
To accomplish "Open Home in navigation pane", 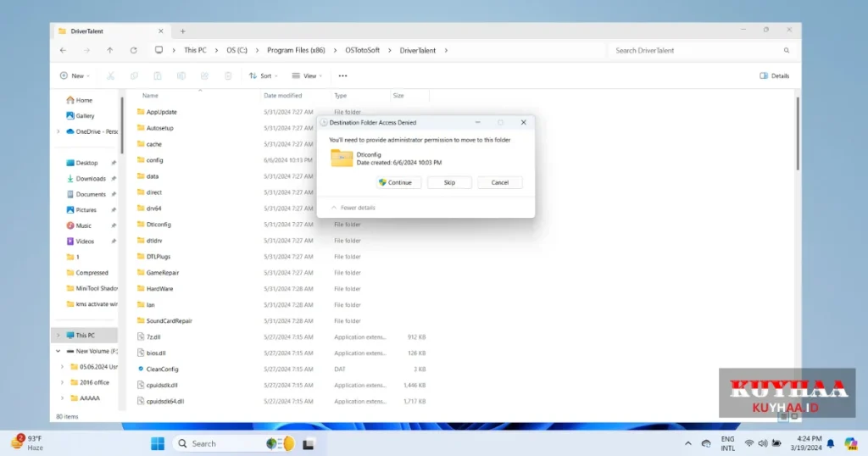I will (79, 100).
